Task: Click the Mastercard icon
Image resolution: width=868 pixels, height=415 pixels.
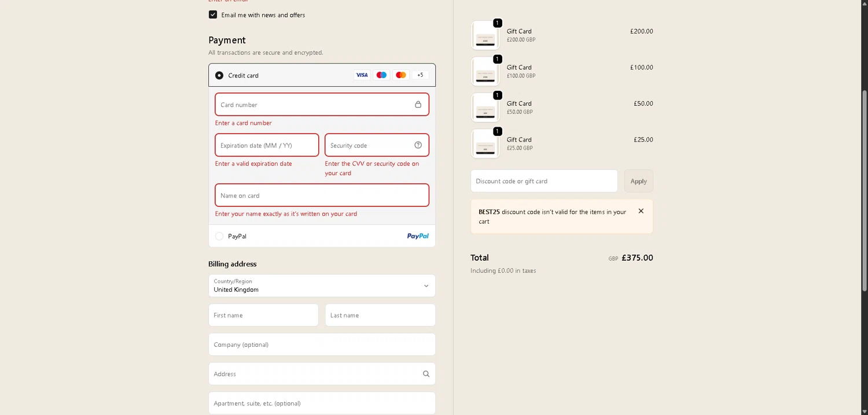Action: tap(400, 75)
